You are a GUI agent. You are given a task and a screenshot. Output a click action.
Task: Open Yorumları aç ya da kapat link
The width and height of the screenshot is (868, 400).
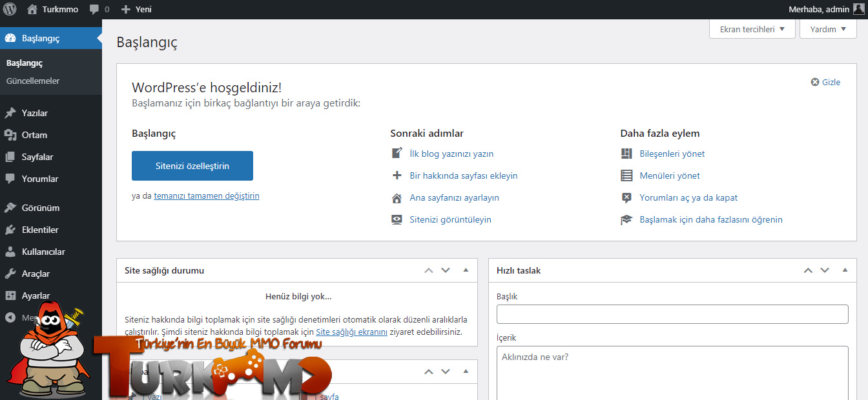click(688, 197)
